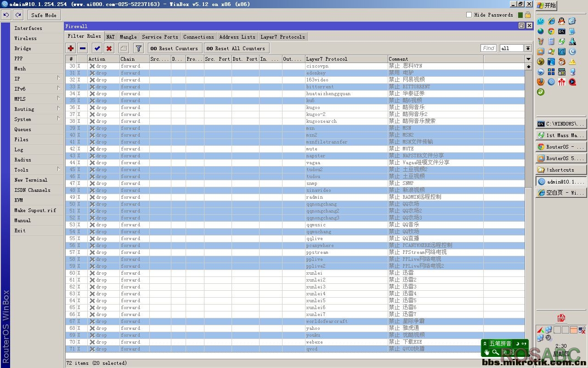
Task: Click in the Find input field
Action: tap(488, 48)
